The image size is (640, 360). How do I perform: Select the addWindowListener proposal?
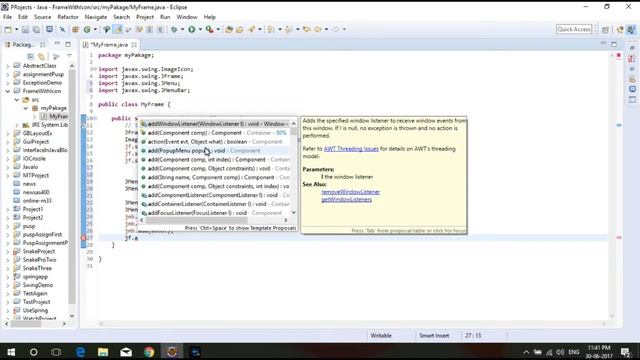(215, 124)
